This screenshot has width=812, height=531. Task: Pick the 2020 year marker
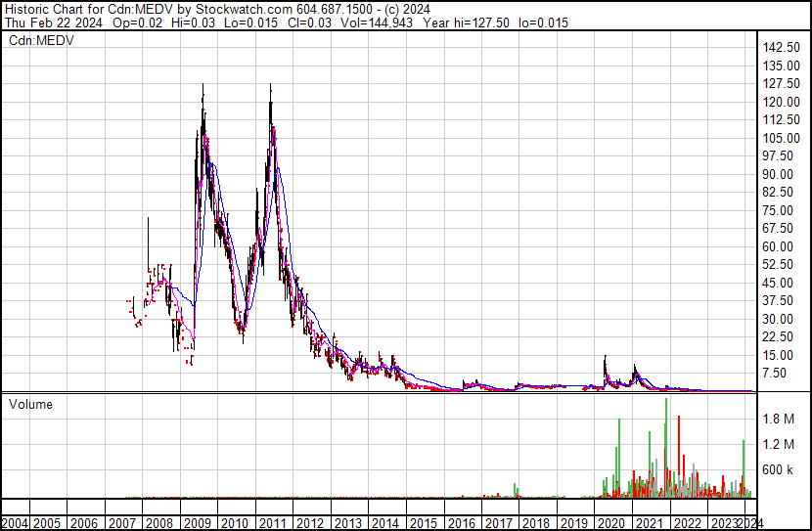click(610, 522)
